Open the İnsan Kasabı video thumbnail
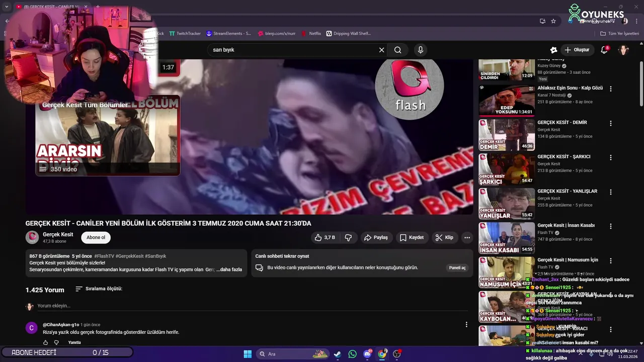The height and width of the screenshot is (362, 644). pyautogui.click(x=507, y=238)
